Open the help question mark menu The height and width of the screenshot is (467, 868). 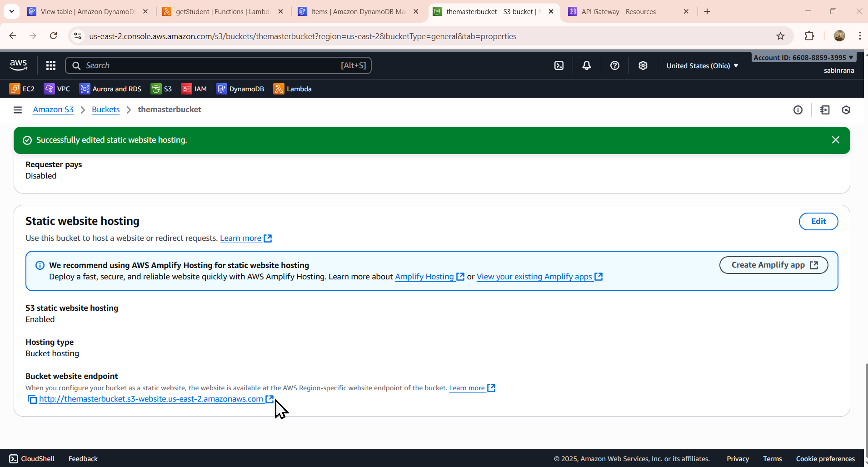point(615,65)
